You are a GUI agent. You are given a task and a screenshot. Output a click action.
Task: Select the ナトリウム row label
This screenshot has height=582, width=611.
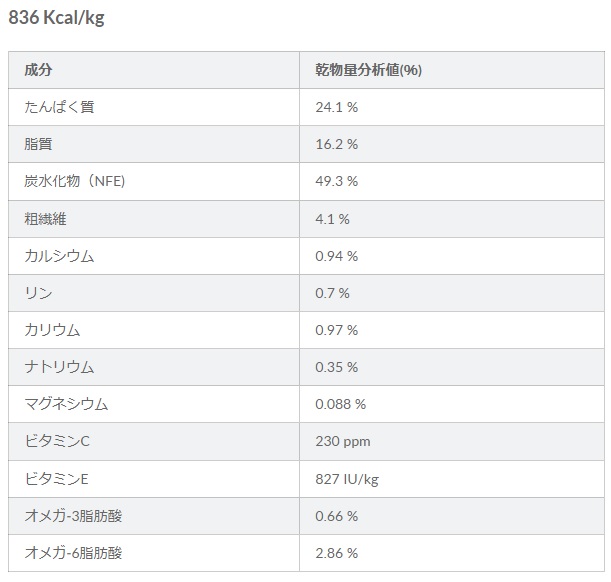(x=59, y=367)
